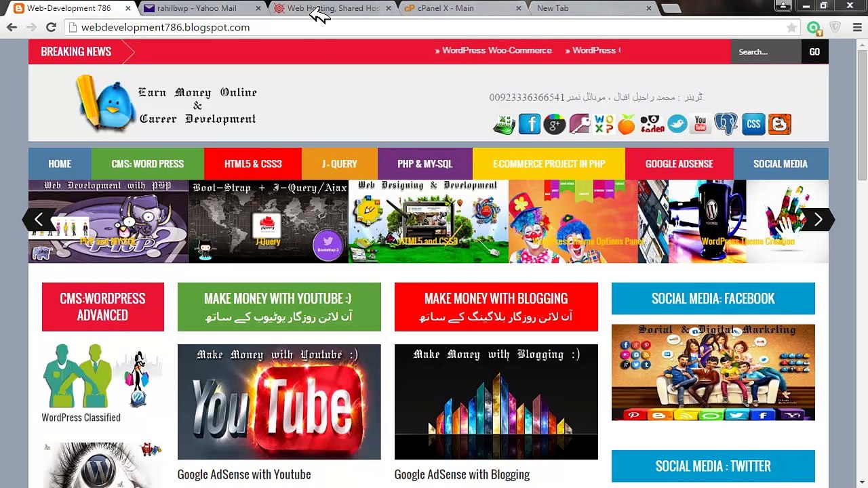868x488 pixels.
Task: Open the Excel icon in header
Action: tap(504, 125)
